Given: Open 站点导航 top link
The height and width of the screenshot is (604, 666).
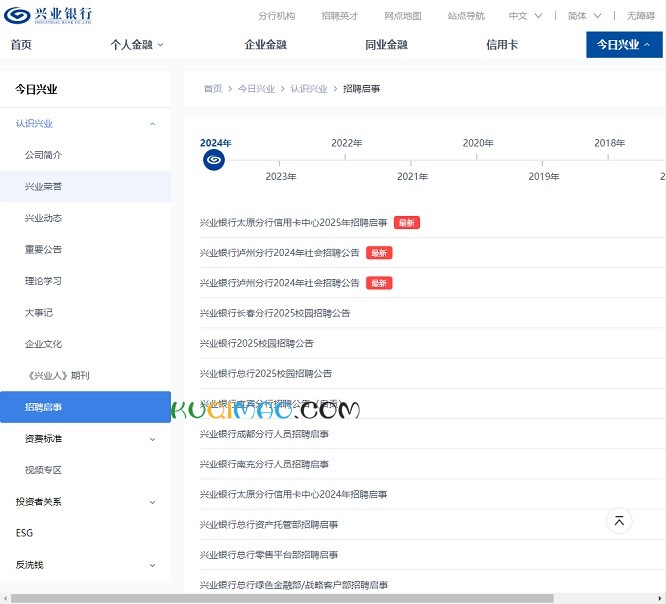Looking at the screenshot, I should click(466, 16).
